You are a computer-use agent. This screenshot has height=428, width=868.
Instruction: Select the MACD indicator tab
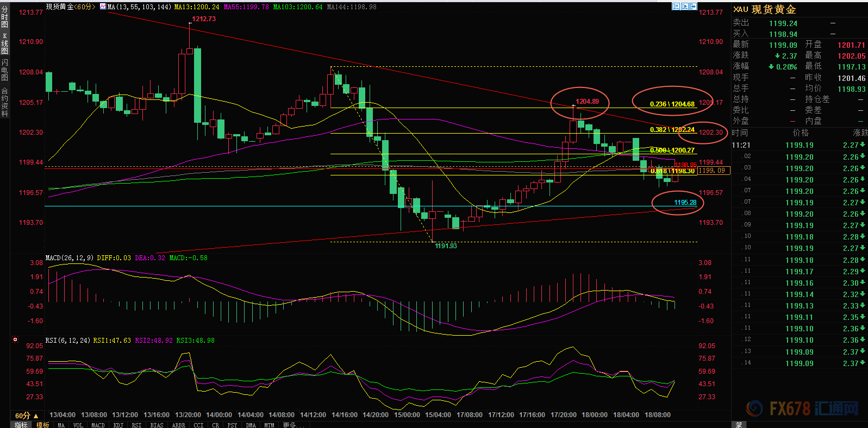click(x=98, y=425)
